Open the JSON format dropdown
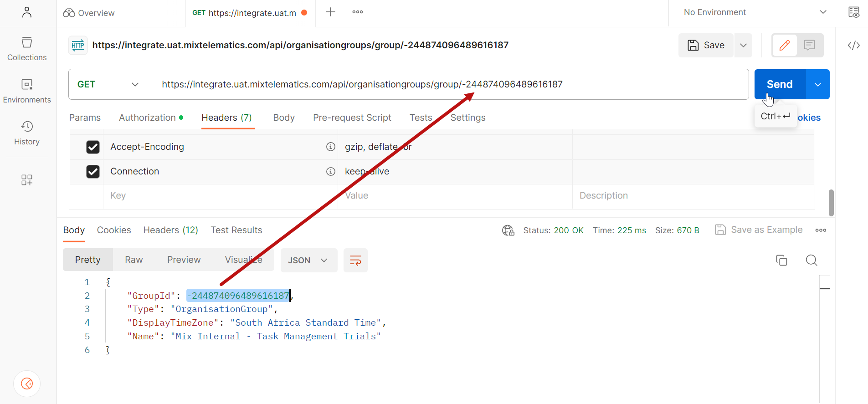 point(309,261)
